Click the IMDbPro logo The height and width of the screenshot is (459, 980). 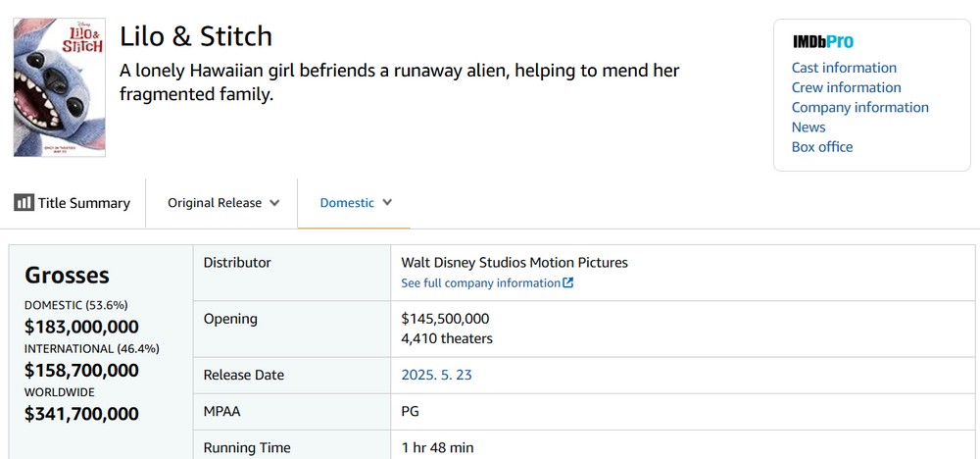pyautogui.click(x=822, y=42)
